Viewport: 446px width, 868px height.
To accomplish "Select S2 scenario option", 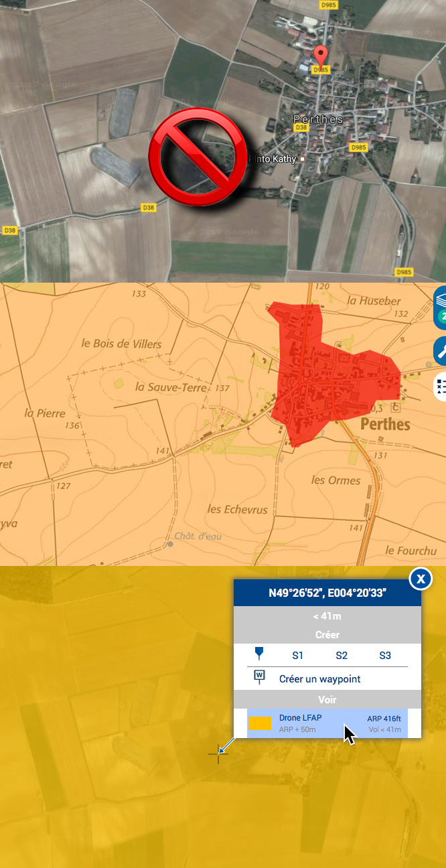I will coord(342,655).
